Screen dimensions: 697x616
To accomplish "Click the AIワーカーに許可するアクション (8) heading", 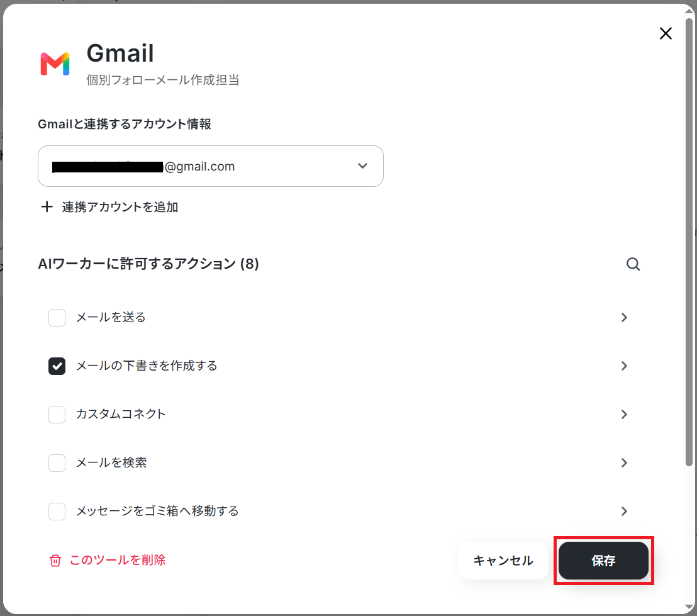I will (148, 264).
